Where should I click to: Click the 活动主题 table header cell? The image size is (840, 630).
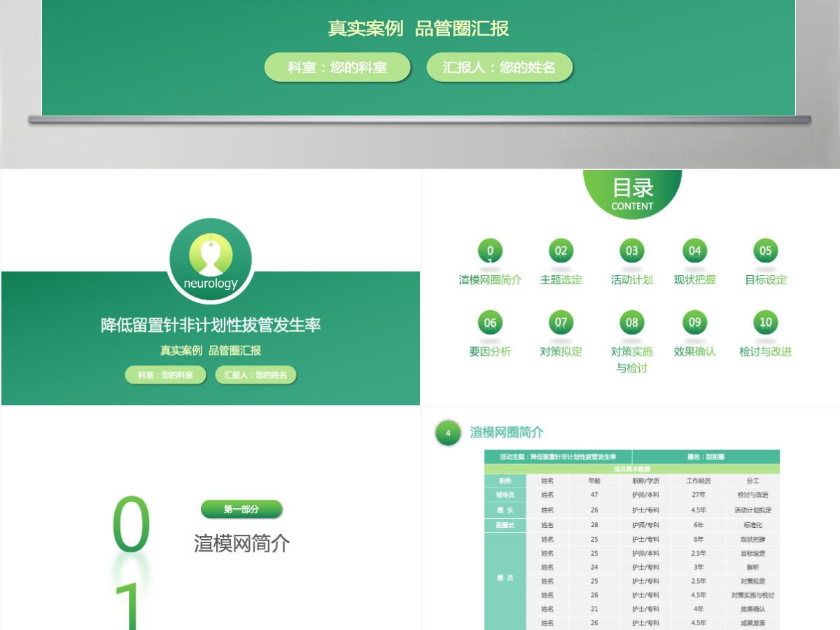pyautogui.click(x=558, y=456)
